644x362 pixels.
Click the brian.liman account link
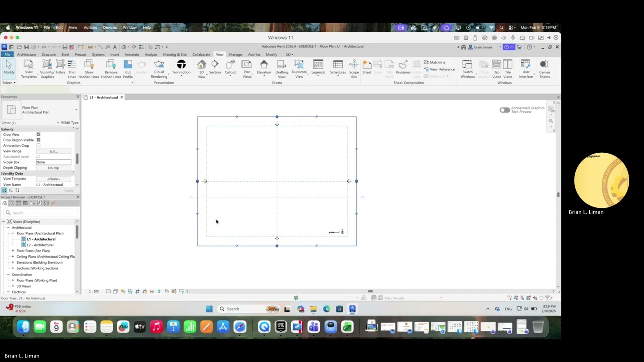click(x=482, y=47)
